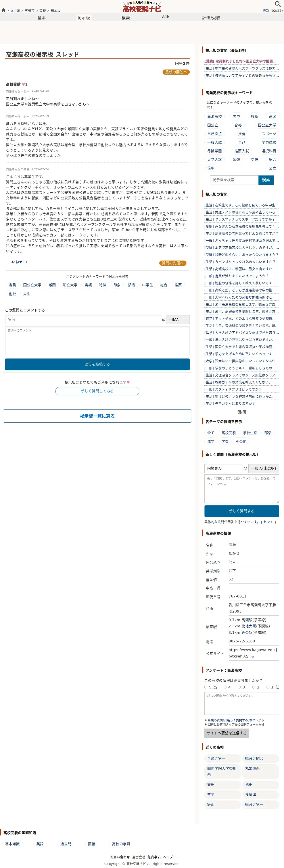Viewport: 284px width, 868px height.
Task: Open external link icon beside official site
Action: click(x=252, y=656)
